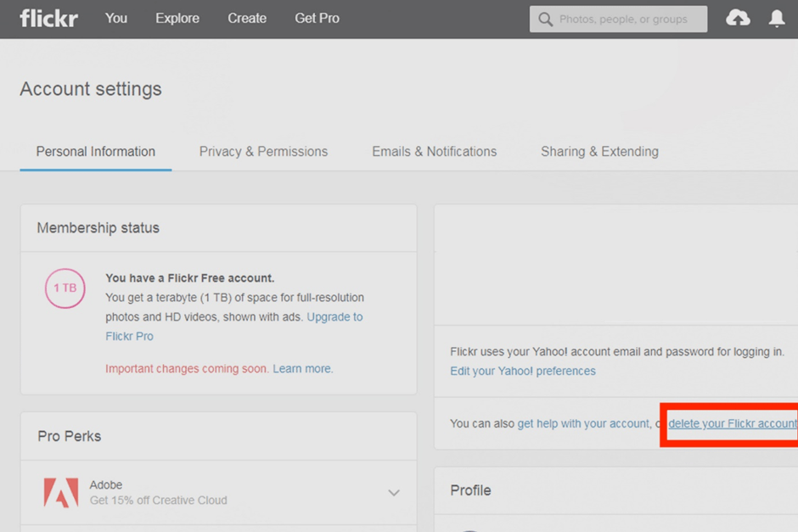The height and width of the screenshot is (532, 798).
Task: Click 'Important changes coming soon.' text
Action: [x=187, y=369]
